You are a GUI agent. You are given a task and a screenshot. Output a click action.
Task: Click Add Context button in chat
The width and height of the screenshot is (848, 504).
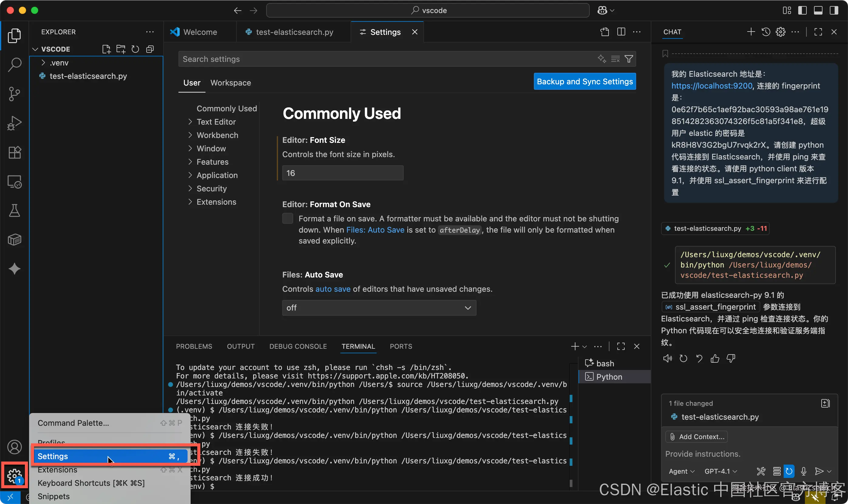697,437
